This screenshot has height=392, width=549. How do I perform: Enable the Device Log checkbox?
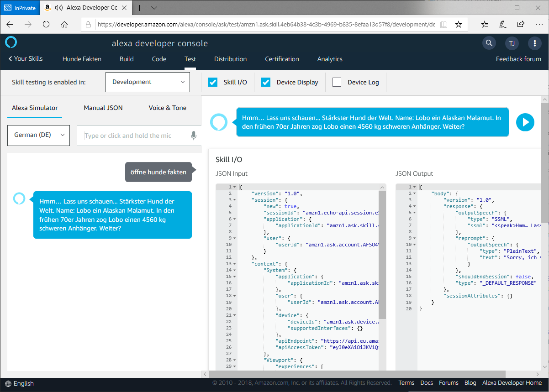point(337,82)
